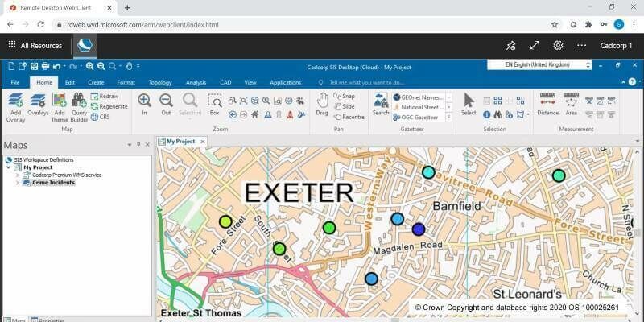Click the browser address bar URL
Image resolution: width=644 pixels, height=322 pixels.
coord(142,25)
